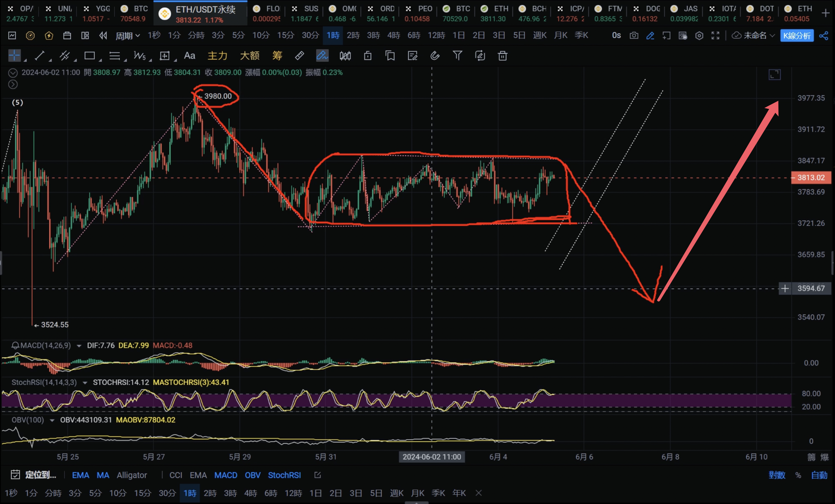The width and height of the screenshot is (835, 504).
Task: Take a chart screenshot with camera icon
Action: tap(634, 35)
